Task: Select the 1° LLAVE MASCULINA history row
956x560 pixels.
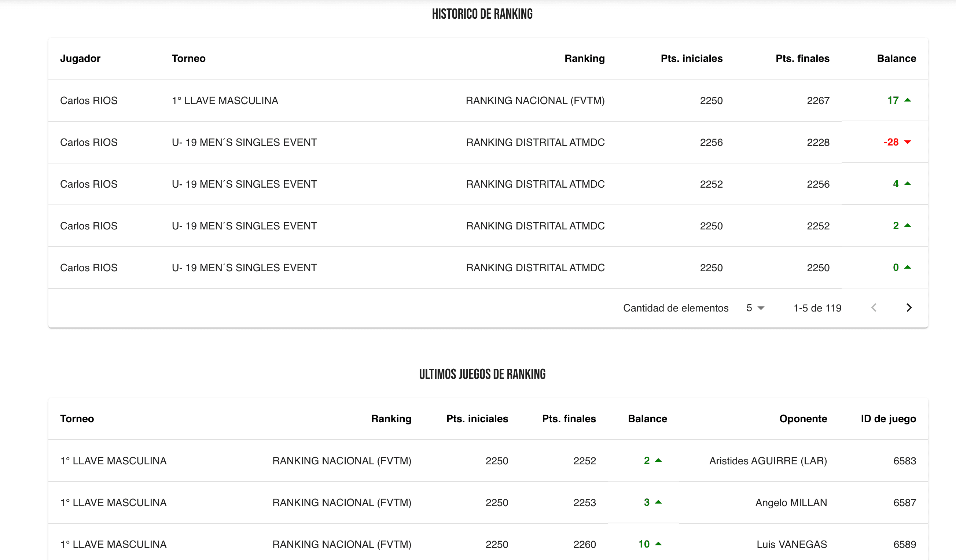Action: [225, 100]
